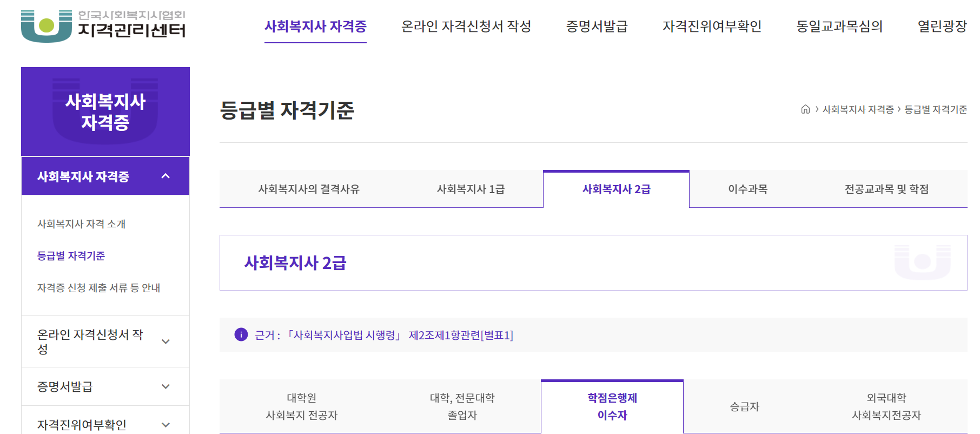This screenshot has width=980, height=434.
Task: Expand the 증명서발급 sidebar section
Action: [x=165, y=386]
